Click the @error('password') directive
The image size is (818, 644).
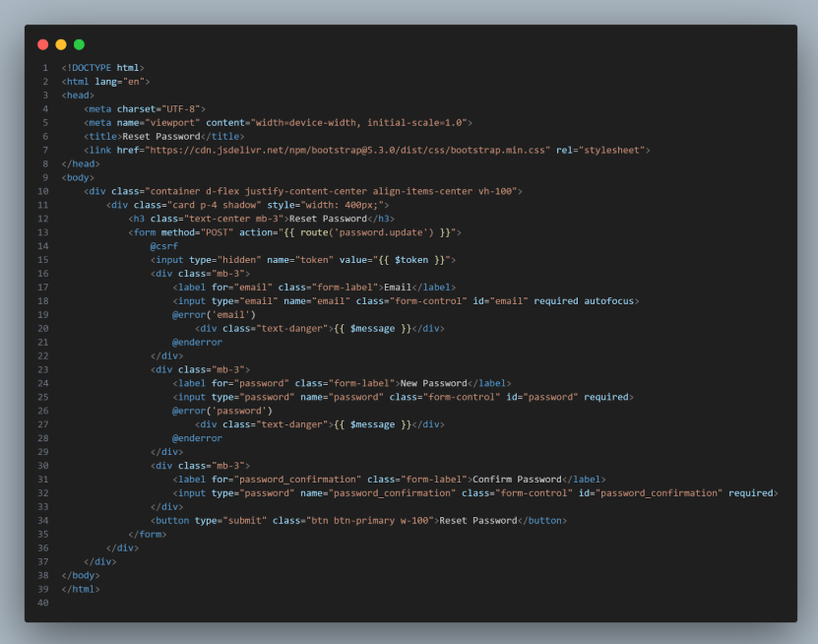click(x=221, y=411)
